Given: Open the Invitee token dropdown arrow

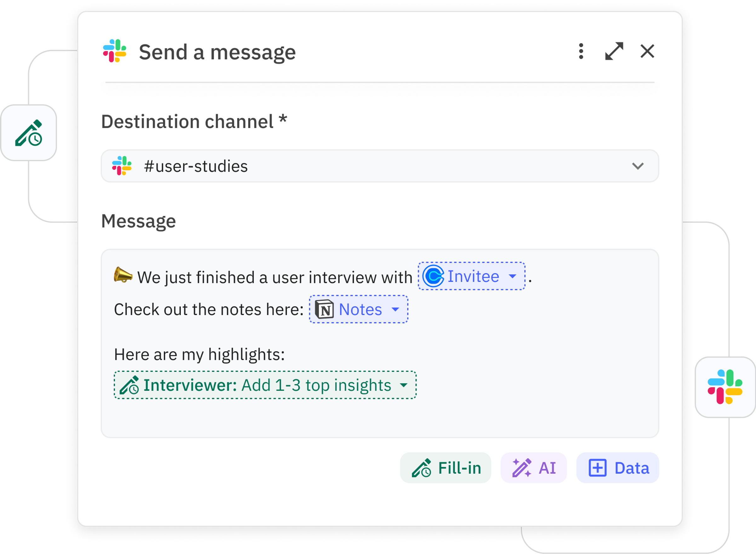Looking at the screenshot, I should 512,276.
